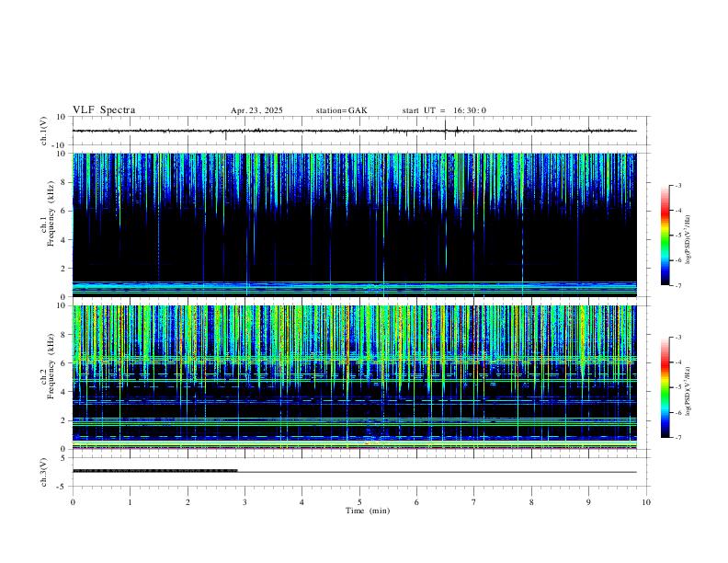Click the time axis tick label "1"
The height and width of the screenshot is (563, 728).
click(130, 502)
